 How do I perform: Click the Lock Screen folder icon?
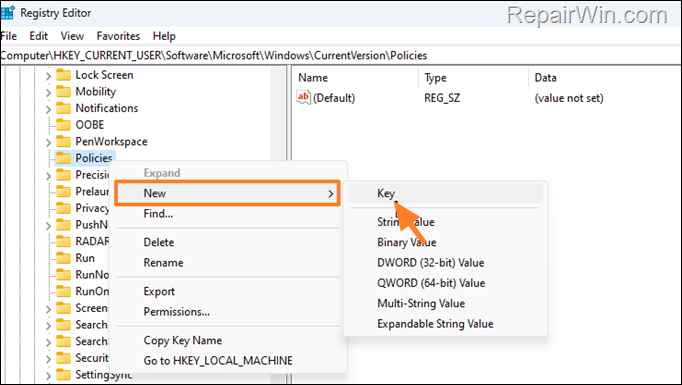(x=64, y=75)
